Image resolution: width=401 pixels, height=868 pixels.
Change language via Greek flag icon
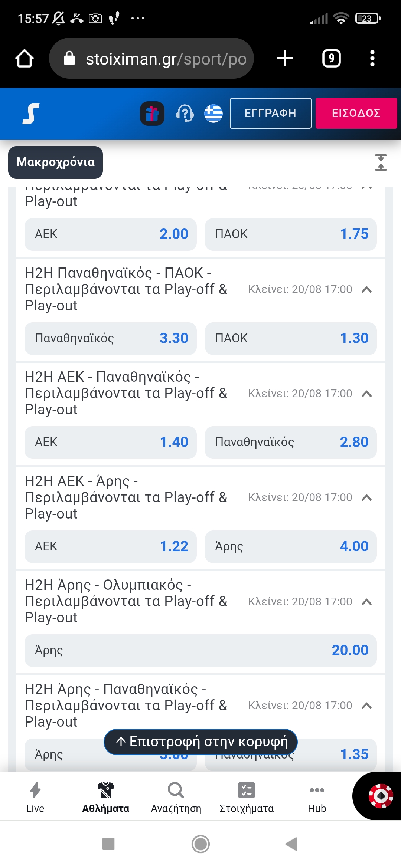[x=213, y=114]
